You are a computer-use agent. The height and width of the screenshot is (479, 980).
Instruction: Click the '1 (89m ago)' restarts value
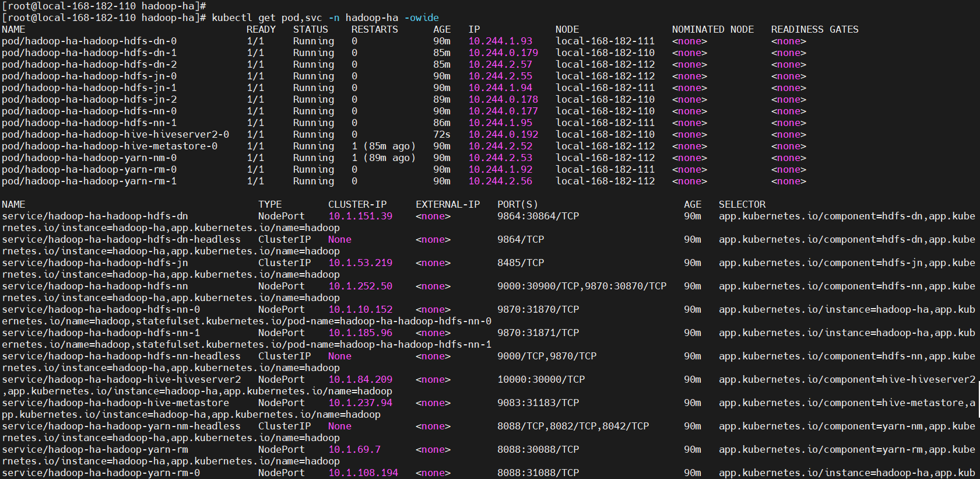pyautogui.click(x=384, y=158)
